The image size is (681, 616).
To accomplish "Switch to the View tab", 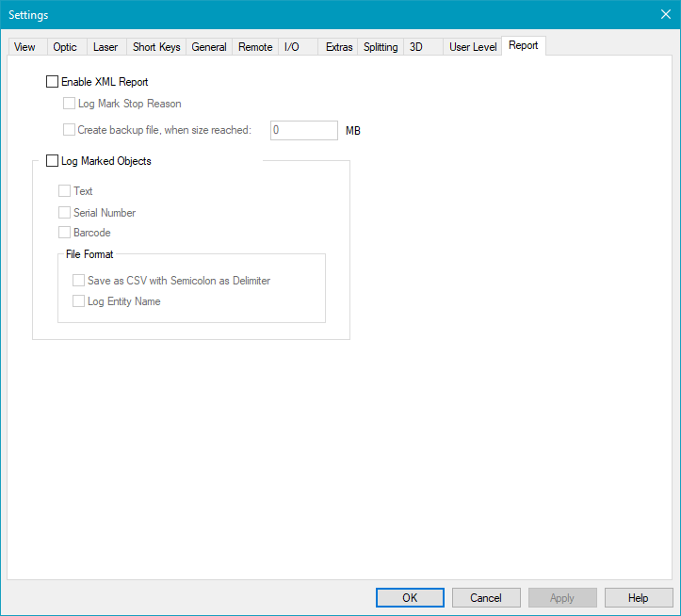I will pos(25,47).
